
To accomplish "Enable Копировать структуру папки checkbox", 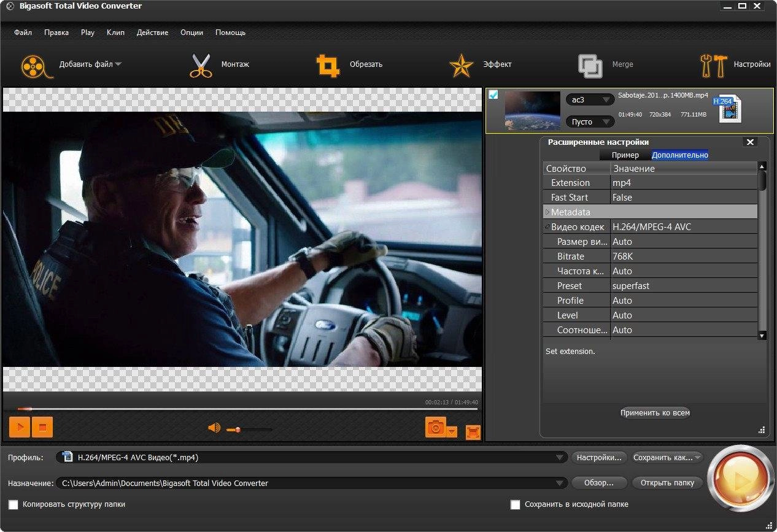I will coord(14,504).
